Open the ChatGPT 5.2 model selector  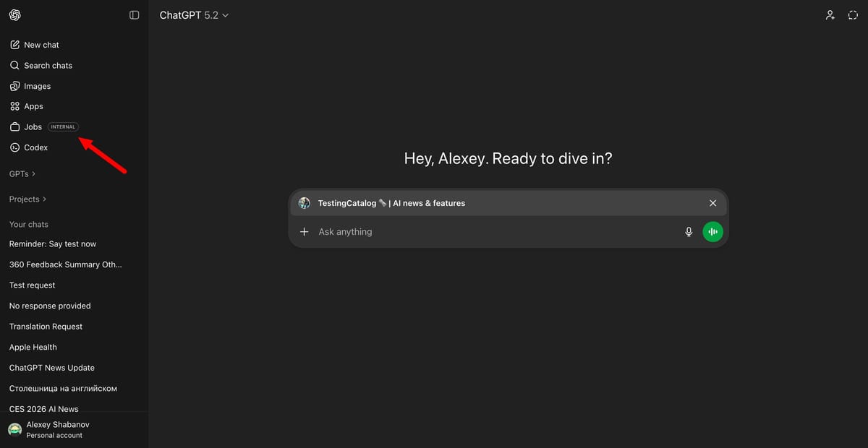(x=193, y=14)
